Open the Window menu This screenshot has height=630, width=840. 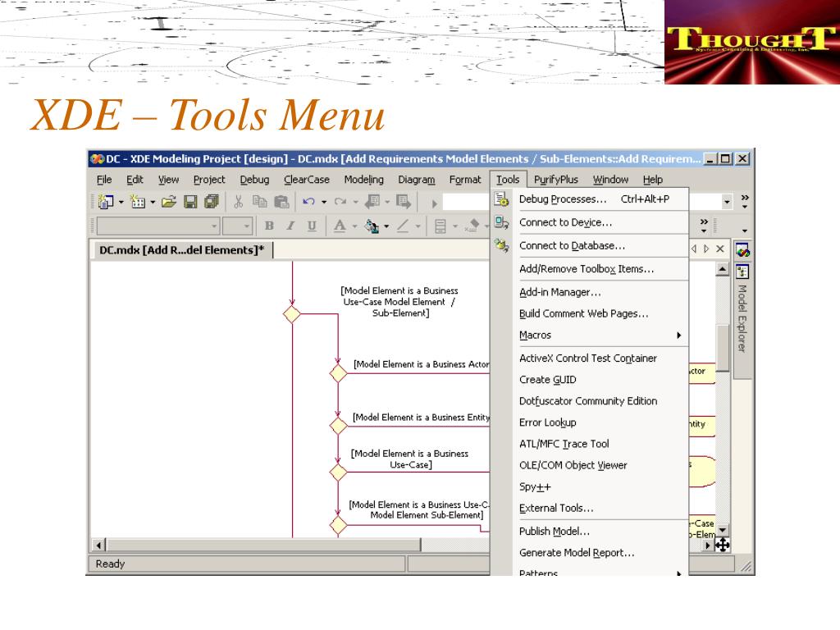[610, 180]
